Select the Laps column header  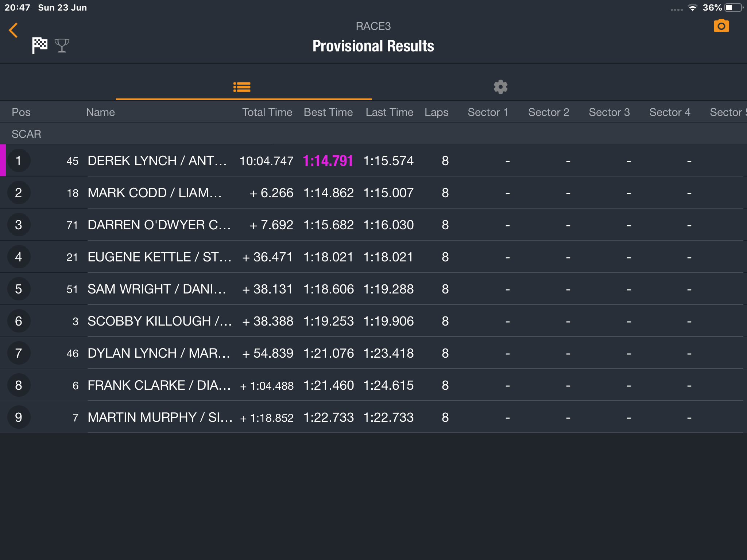pyautogui.click(x=436, y=112)
